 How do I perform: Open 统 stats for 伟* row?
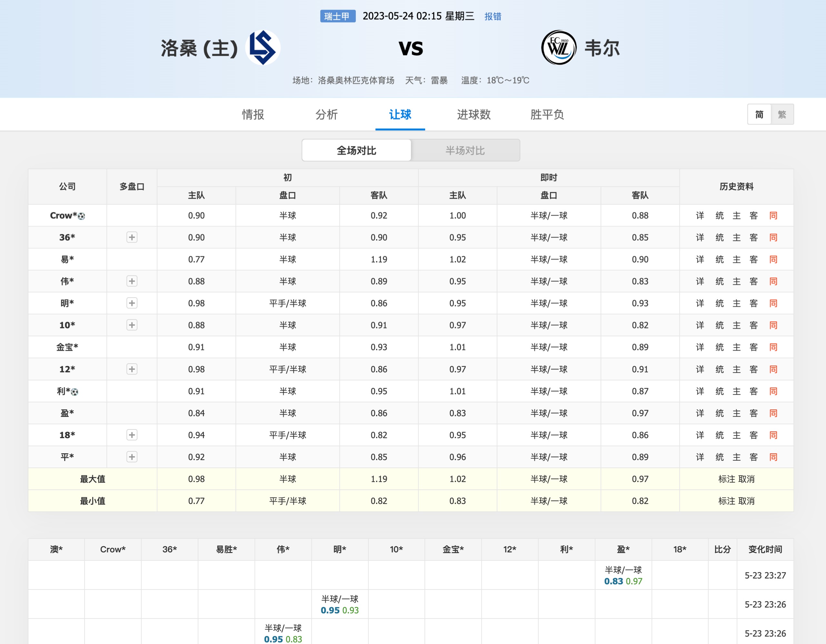tap(719, 281)
